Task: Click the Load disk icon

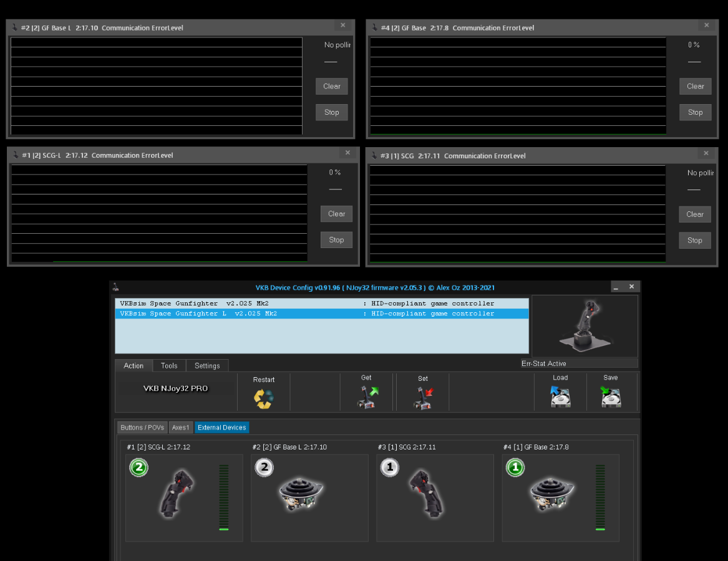Action: click(x=560, y=397)
